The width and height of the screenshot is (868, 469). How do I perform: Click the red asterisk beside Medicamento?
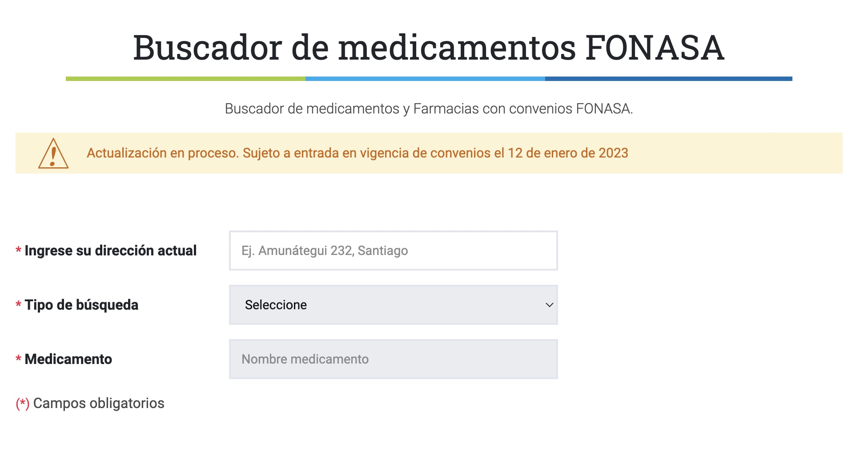click(18, 359)
